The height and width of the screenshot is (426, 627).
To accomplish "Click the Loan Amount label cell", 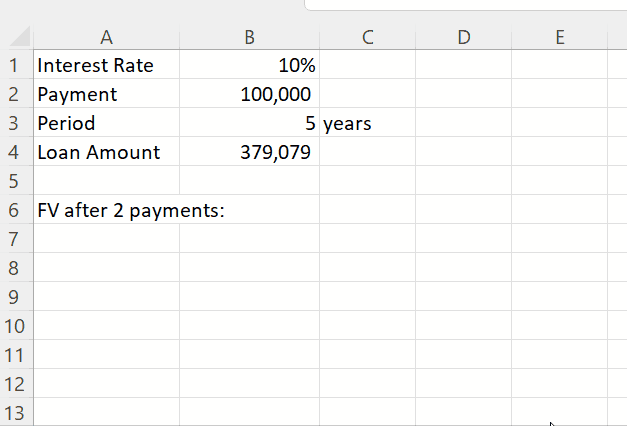I will coord(106,153).
